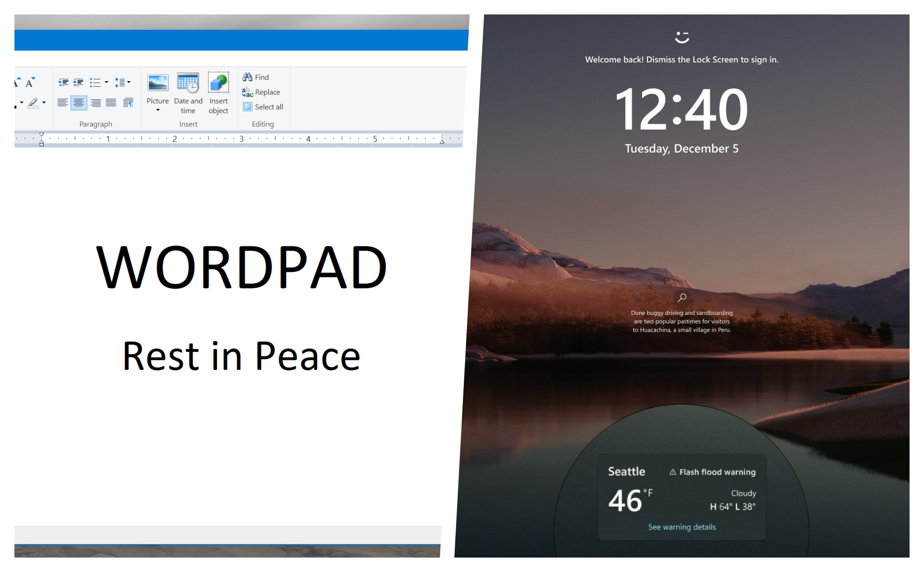Select the Increase Indent icon
The image size is (924, 572).
(x=78, y=82)
